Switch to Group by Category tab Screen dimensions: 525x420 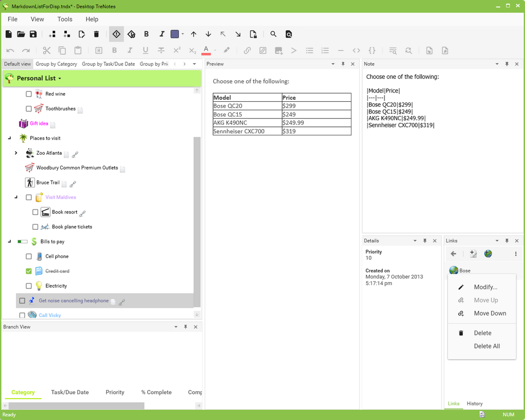point(56,64)
